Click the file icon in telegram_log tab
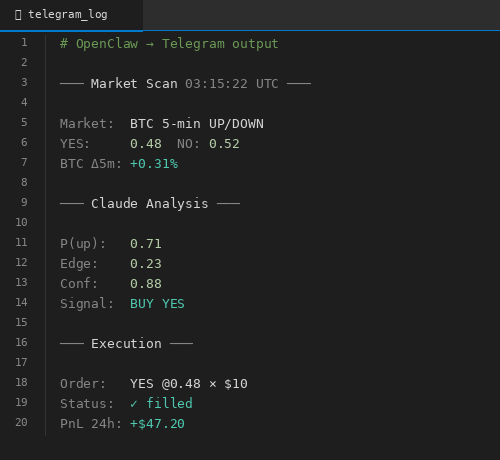This screenshot has height=460, width=500. (x=18, y=15)
